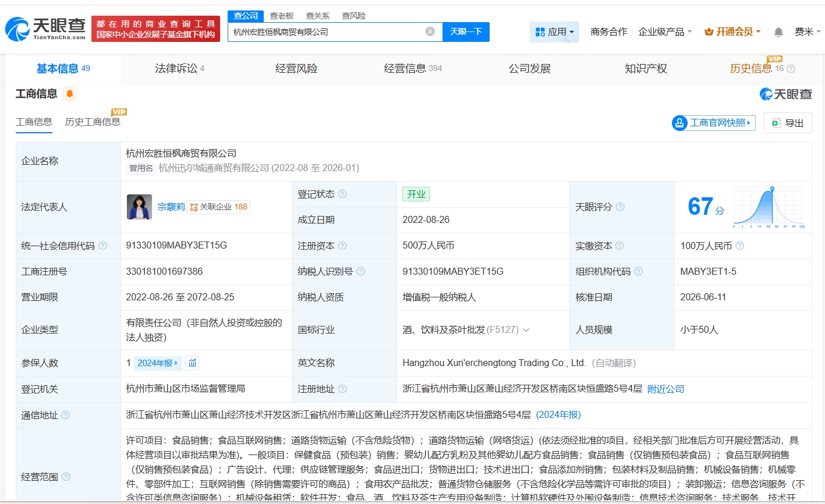
Task: Click the former name 杭州迅尔城通商贸有限公司 text
Action: 214,168
